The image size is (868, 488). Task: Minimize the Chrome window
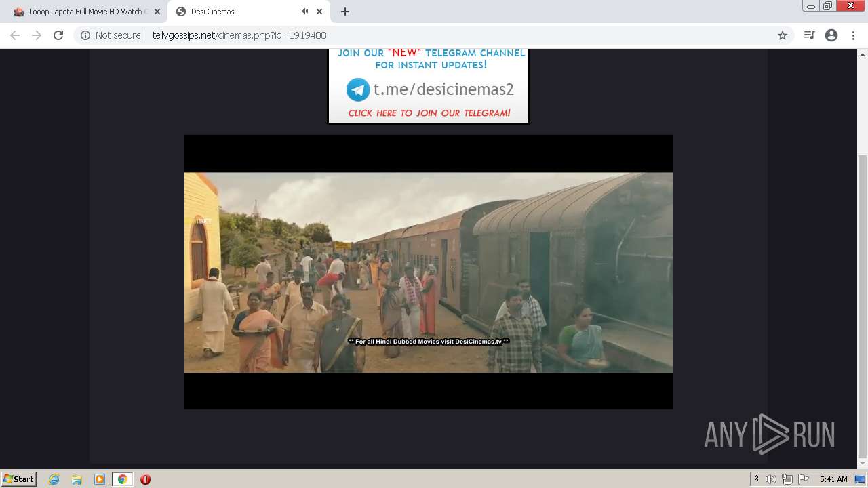[811, 6]
